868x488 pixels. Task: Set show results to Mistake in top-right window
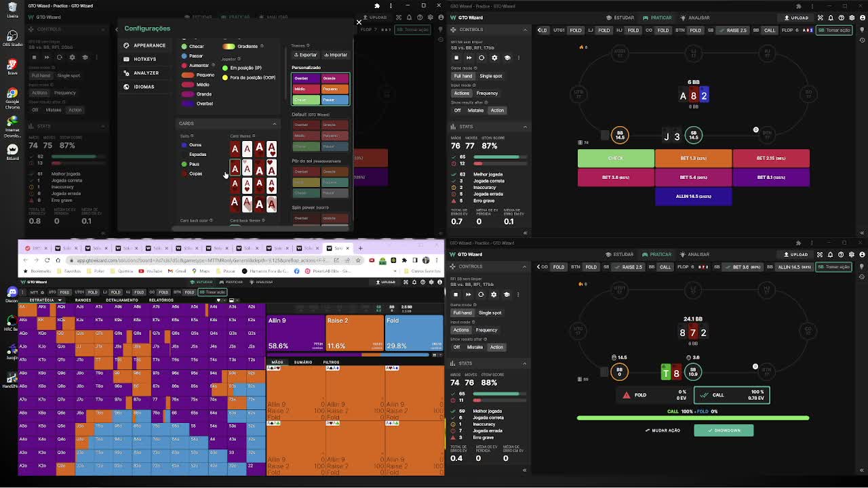(475, 110)
